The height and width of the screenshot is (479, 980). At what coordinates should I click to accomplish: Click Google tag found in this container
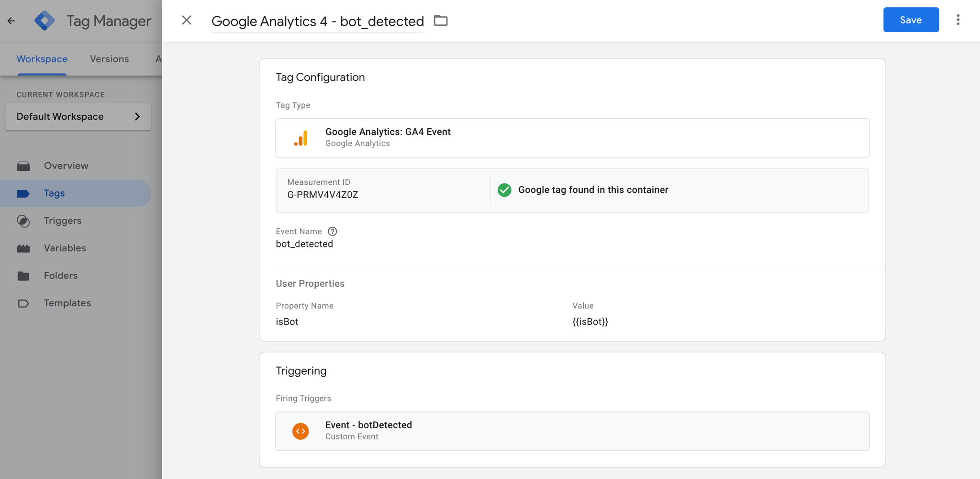pyautogui.click(x=593, y=190)
